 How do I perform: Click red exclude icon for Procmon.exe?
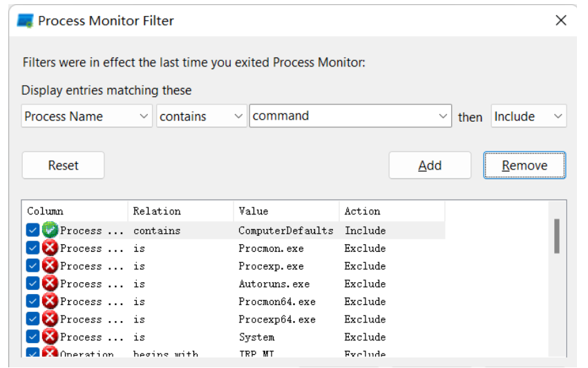click(x=50, y=248)
